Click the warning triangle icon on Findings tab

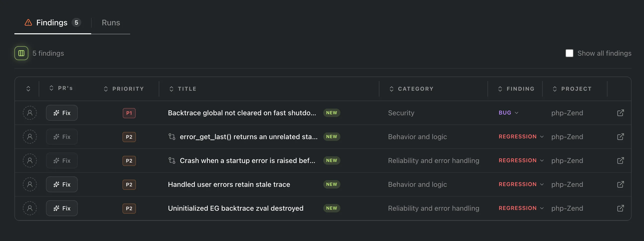click(28, 23)
